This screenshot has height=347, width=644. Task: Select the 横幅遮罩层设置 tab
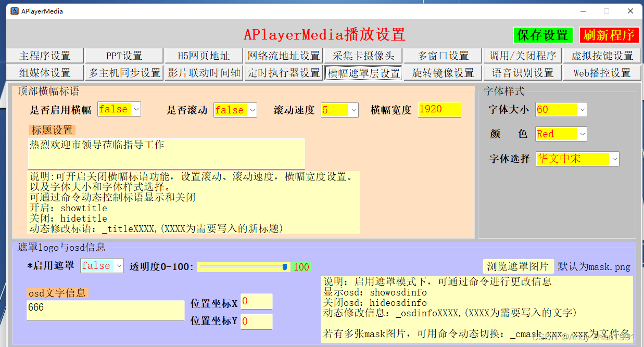click(x=363, y=73)
